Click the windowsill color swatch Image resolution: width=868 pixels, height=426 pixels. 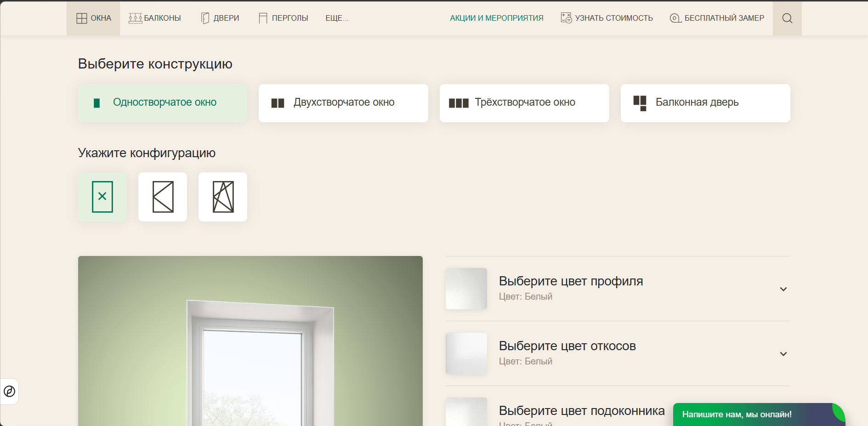[466, 412]
